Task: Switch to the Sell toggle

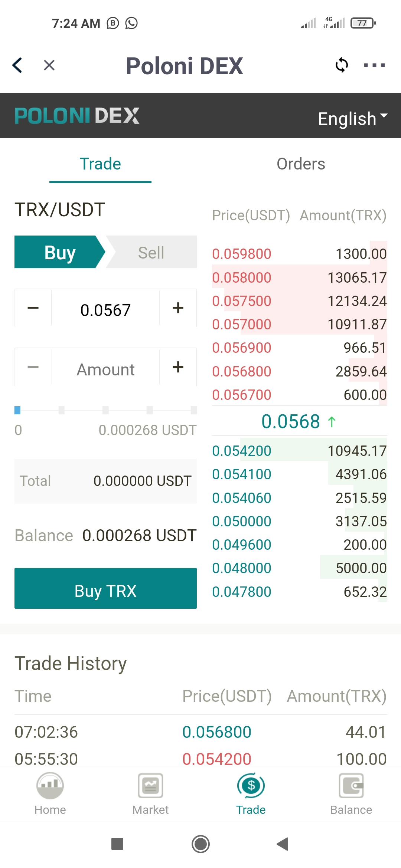Action: pyautogui.click(x=151, y=252)
